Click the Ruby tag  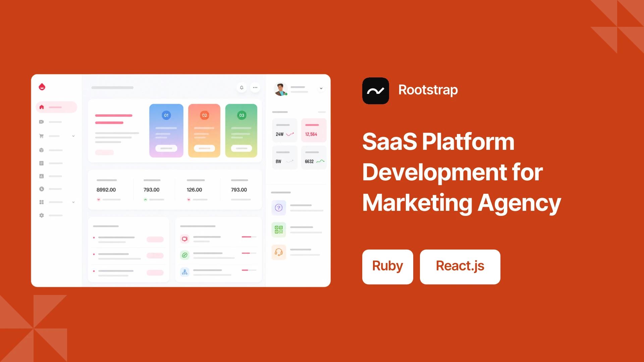point(388,267)
